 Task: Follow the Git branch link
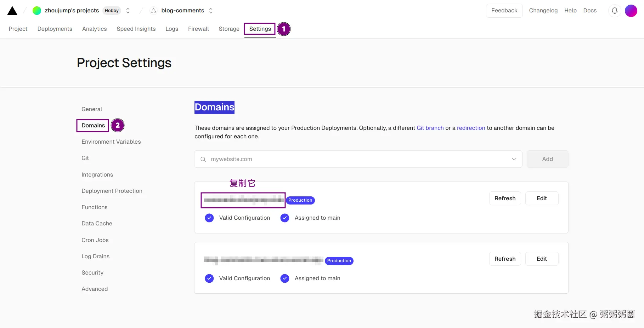pos(430,128)
